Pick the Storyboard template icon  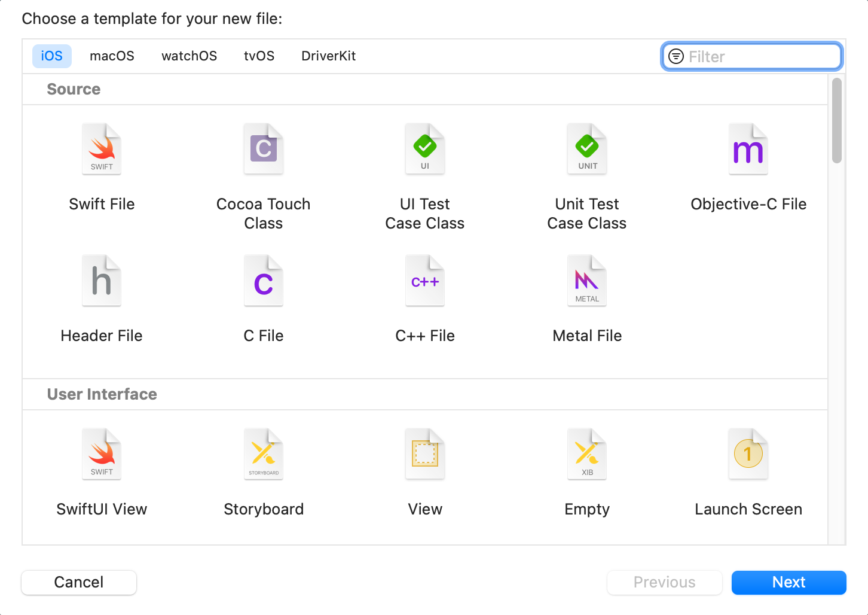[x=264, y=454]
